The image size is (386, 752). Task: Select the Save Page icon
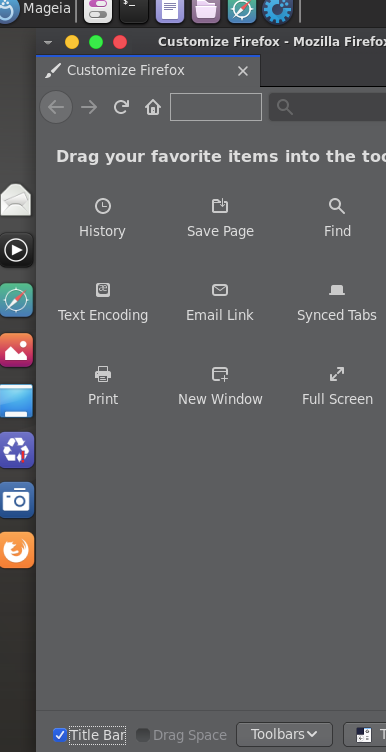(x=220, y=206)
